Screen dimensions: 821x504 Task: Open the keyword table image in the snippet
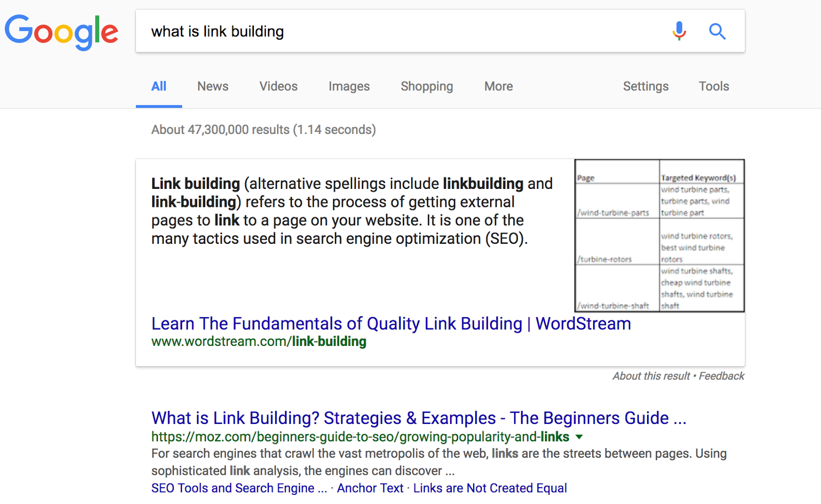point(659,235)
